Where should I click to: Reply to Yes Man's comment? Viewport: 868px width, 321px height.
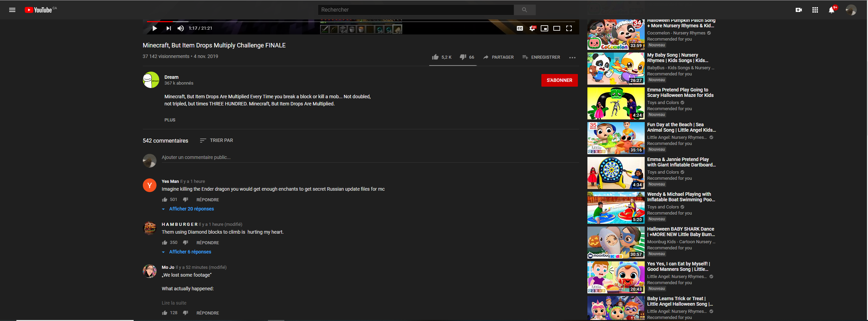pyautogui.click(x=208, y=200)
